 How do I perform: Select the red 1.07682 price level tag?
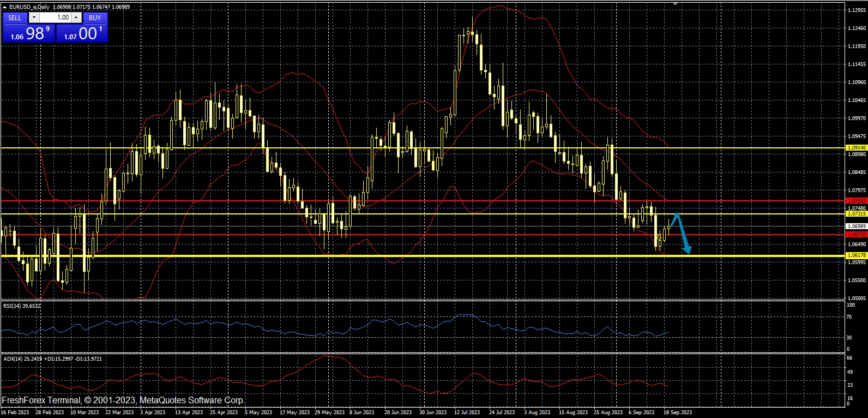[x=856, y=201]
